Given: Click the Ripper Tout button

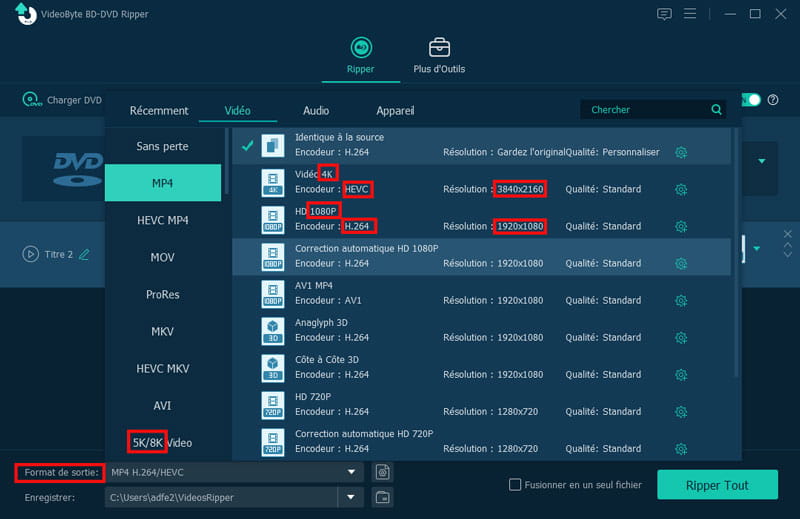Looking at the screenshot, I should [717, 485].
